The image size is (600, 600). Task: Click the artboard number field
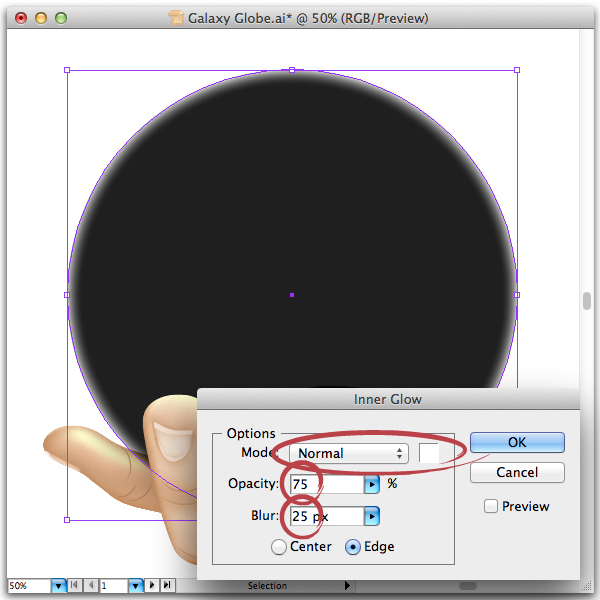coord(114,585)
